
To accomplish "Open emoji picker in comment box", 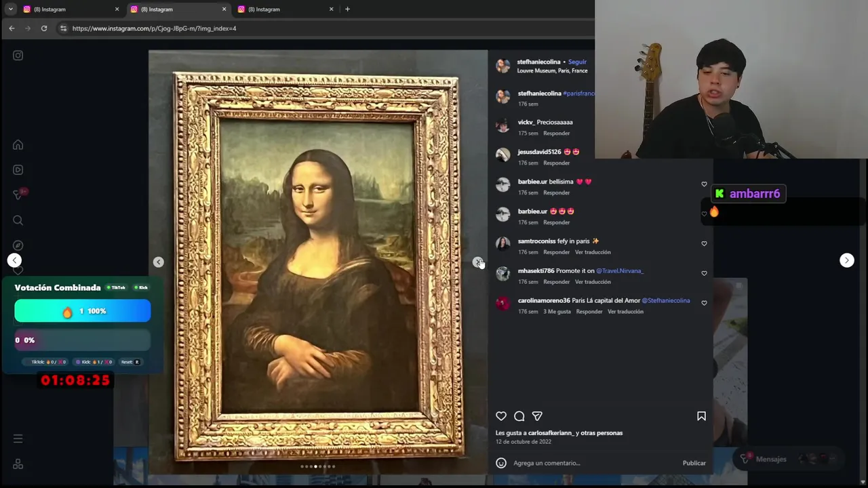I will pos(501,463).
